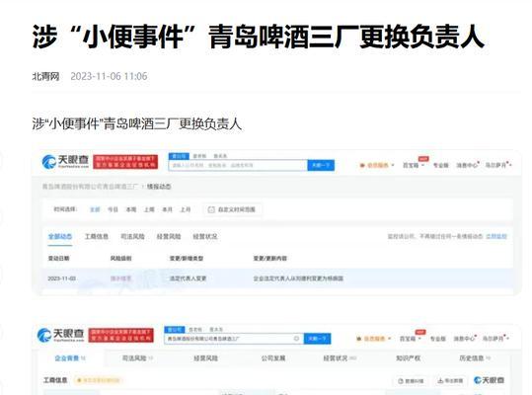Click the red banner beside the lower Tianyancha logo
This screenshot has width=532, height=395.
(x=120, y=335)
